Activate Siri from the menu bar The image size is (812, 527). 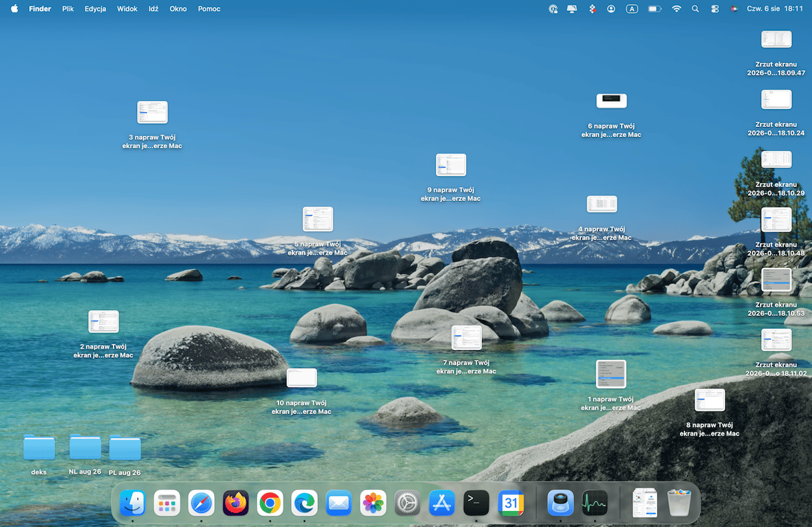click(x=734, y=9)
